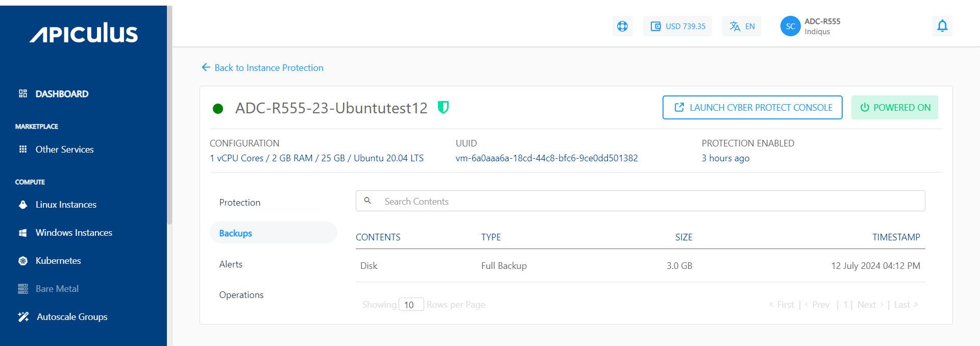Click the wallet icon beside USD 739.35
980x346 pixels.
point(656,26)
